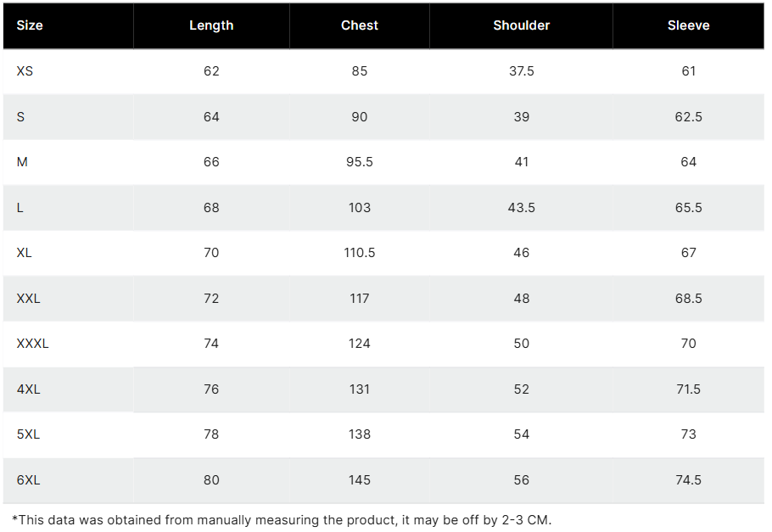772x532 pixels.
Task: Click the Size column header
Action: click(x=30, y=25)
